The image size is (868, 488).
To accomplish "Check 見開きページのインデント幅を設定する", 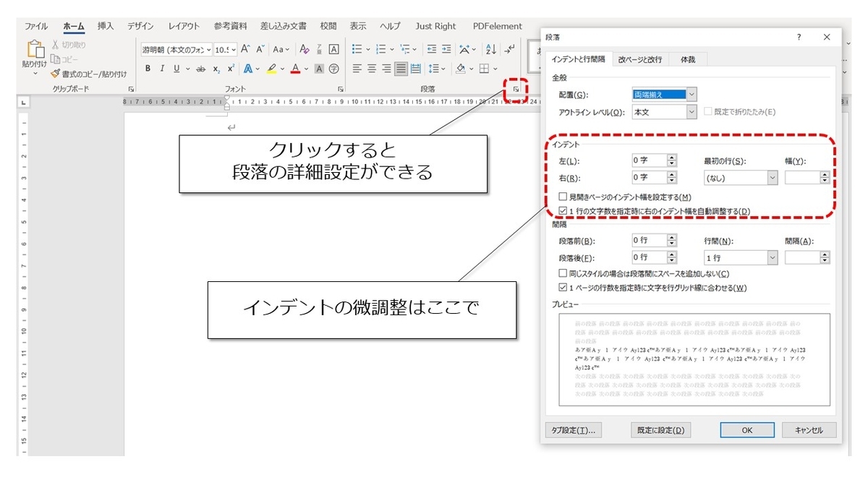I will tap(563, 197).
